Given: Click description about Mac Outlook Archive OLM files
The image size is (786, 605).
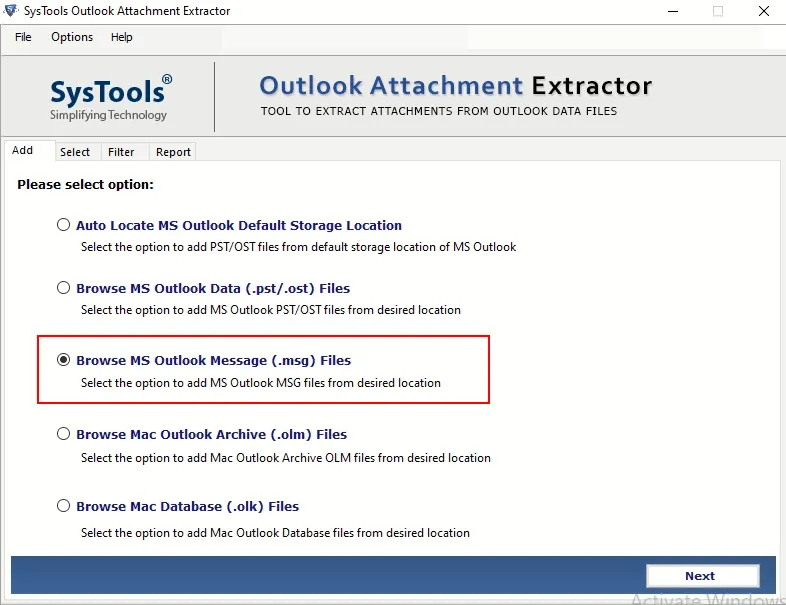Looking at the screenshot, I should click(x=286, y=458).
